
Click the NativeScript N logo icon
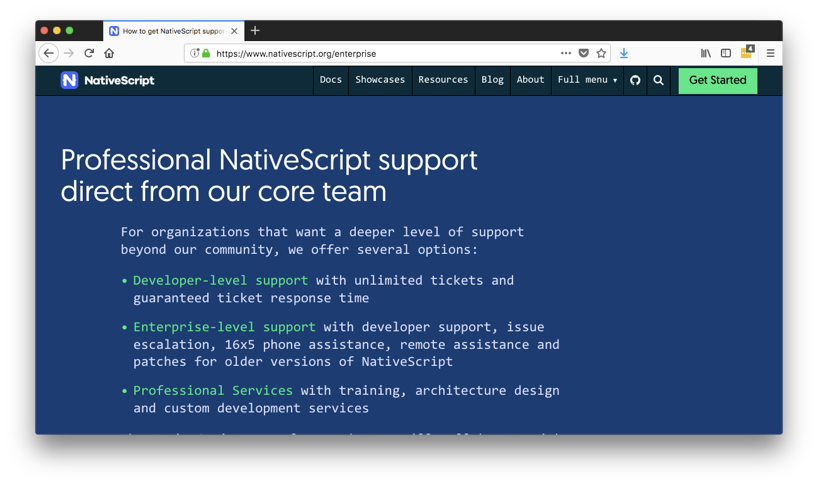pos(69,80)
